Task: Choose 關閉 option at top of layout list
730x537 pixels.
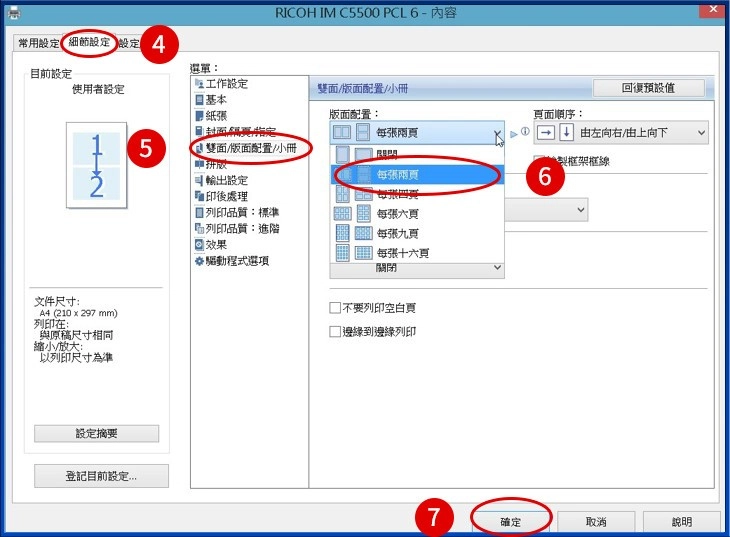Action: (417, 155)
